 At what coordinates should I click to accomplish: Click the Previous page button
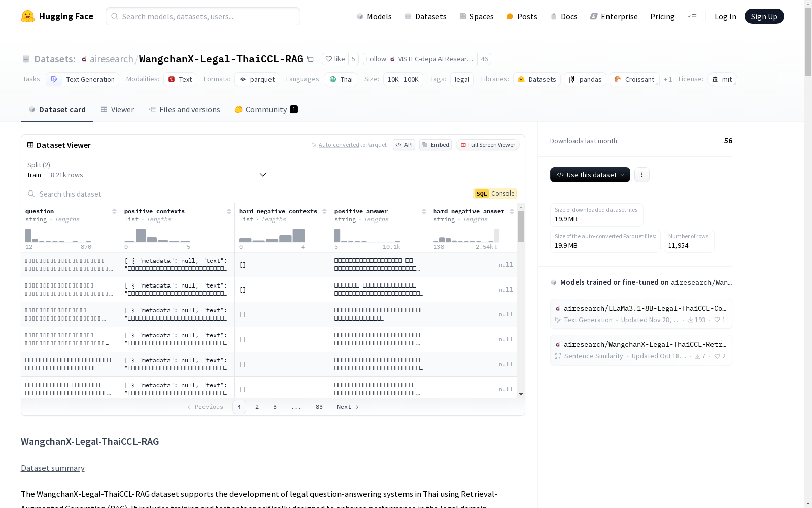[205, 407]
